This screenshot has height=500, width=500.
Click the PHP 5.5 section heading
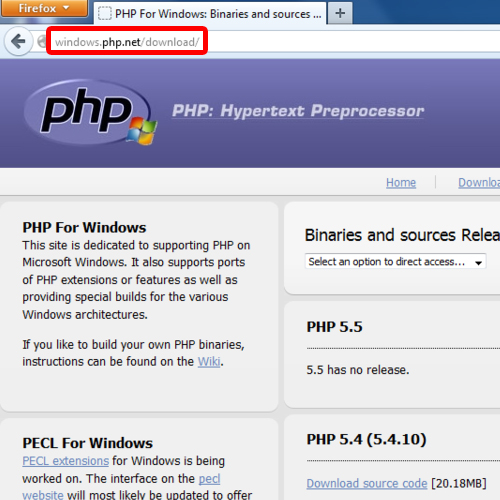click(334, 327)
